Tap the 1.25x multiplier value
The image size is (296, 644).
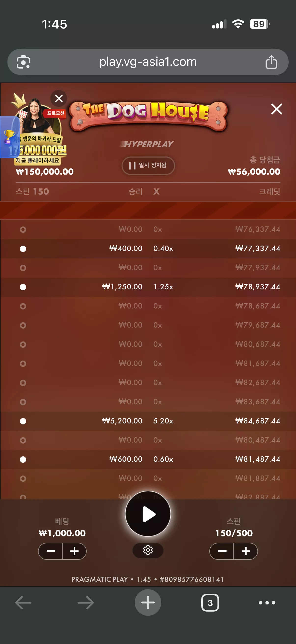pyautogui.click(x=163, y=286)
